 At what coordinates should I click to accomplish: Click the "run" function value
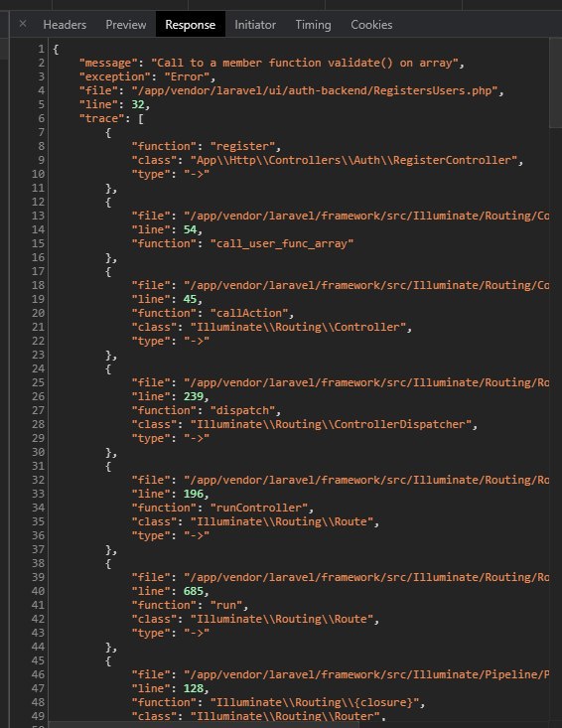tap(226, 606)
